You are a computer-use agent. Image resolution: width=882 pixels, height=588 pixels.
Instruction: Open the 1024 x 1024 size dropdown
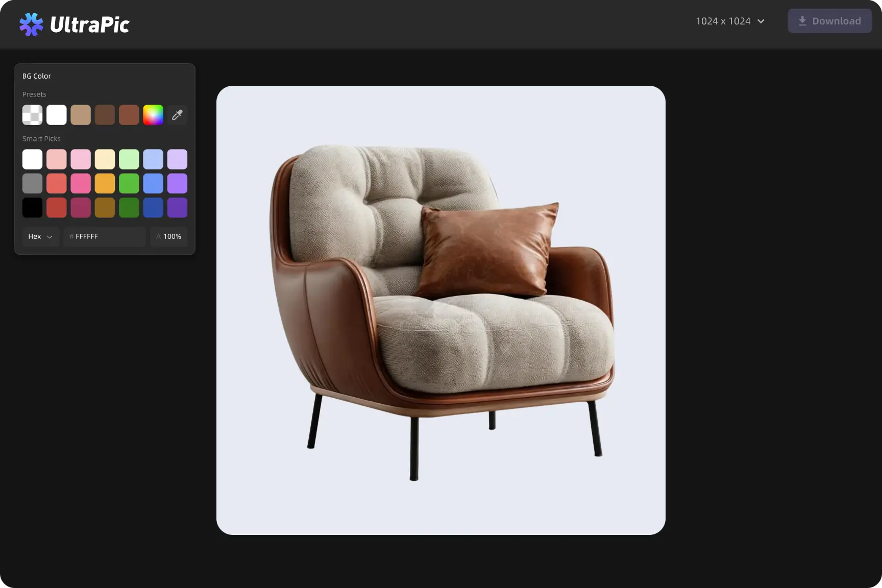click(730, 21)
